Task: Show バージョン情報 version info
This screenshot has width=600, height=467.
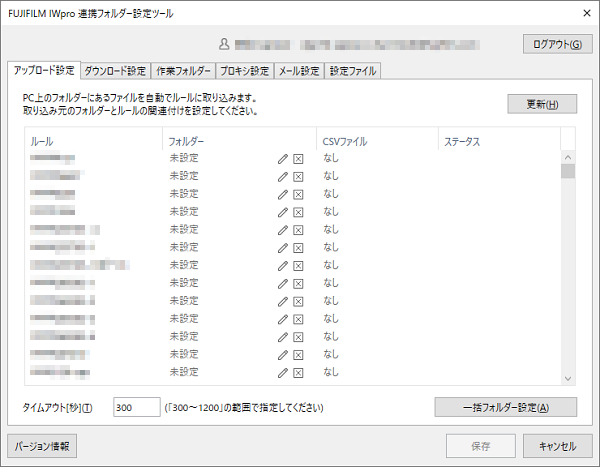Action: (42, 446)
